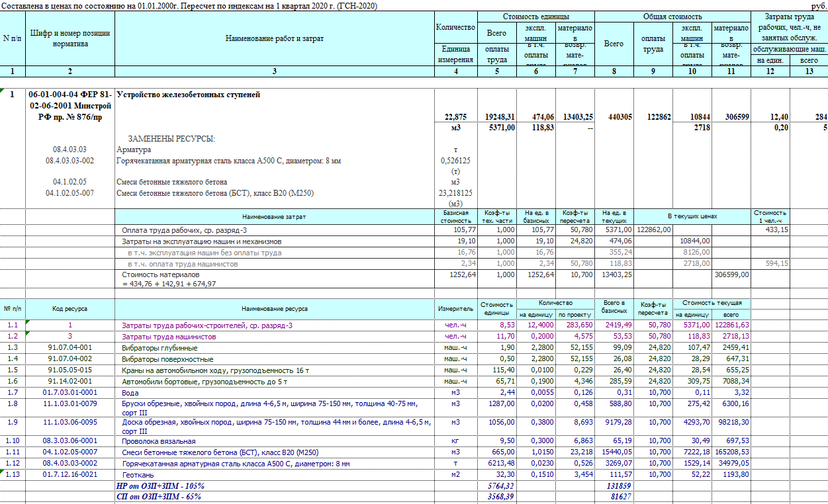Select the 'Общая стоимость' header cell
This screenshot has height=504, width=828.
(672, 16)
